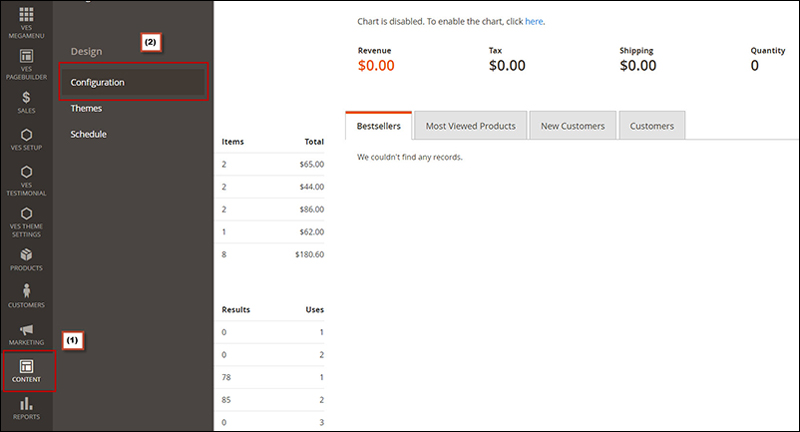The height and width of the screenshot is (432, 800).
Task: Select Configuration under Design
Action: coord(133,82)
